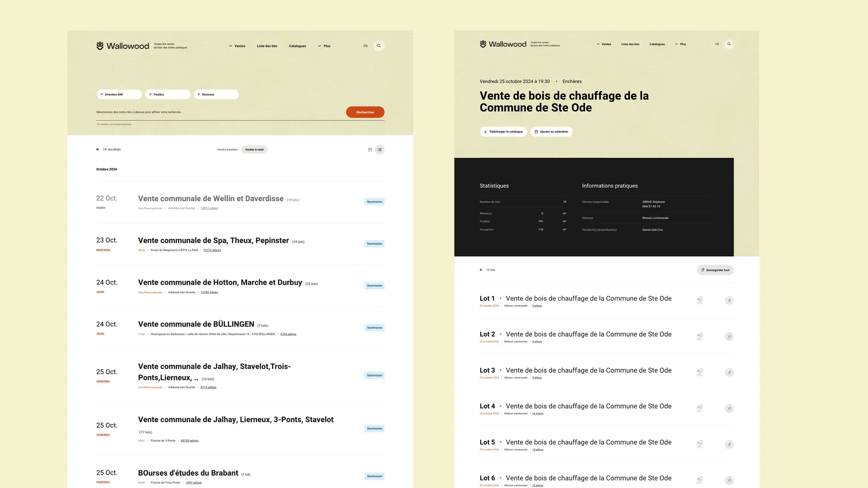Screen dimensions: 868x488
Task: Open Liste des lots on left page
Action: (x=267, y=46)
